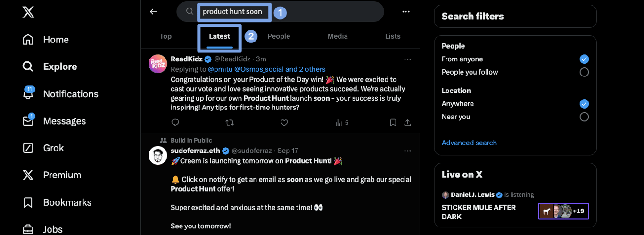Image resolution: width=644 pixels, height=235 pixels.
Task: Share the ReadKidz post
Action: (x=408, y=123)
